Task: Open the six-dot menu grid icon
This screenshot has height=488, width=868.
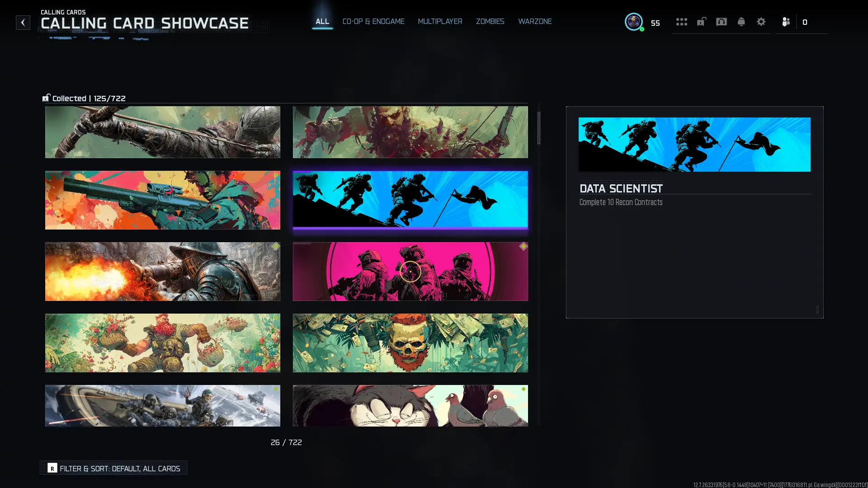Action: click(x=681, y=22)
